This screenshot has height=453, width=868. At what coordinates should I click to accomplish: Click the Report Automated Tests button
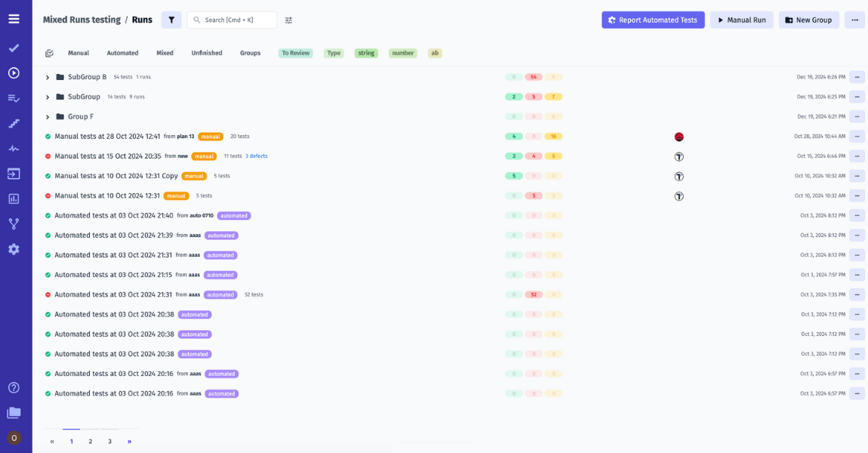pyautogui.click(x=653, y=20)
